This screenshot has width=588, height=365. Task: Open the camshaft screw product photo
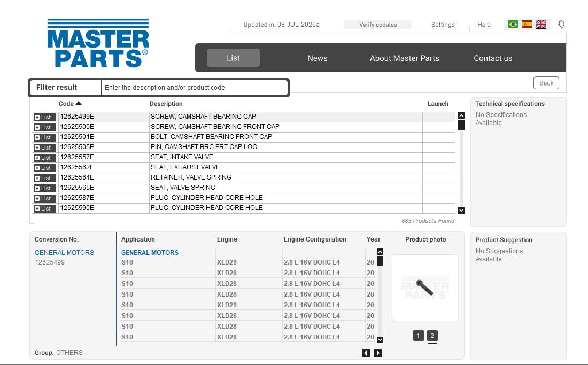pos(425,288)
